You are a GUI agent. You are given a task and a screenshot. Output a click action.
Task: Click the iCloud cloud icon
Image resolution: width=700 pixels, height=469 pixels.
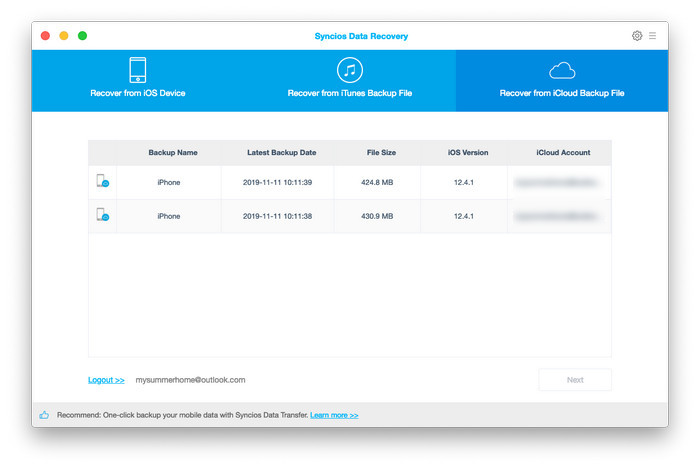click(562, 71)
